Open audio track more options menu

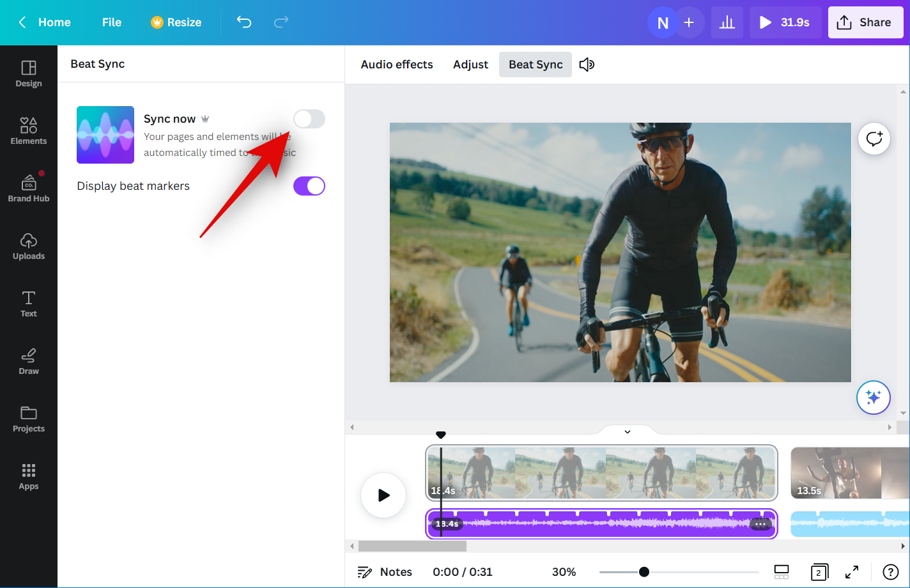click(760, 524)
